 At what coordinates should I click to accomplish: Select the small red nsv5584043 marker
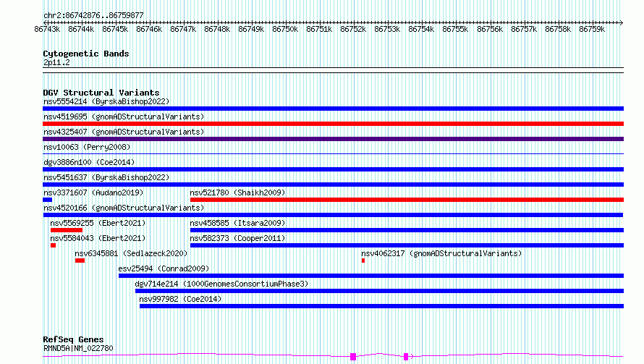(x=53, y=245)
